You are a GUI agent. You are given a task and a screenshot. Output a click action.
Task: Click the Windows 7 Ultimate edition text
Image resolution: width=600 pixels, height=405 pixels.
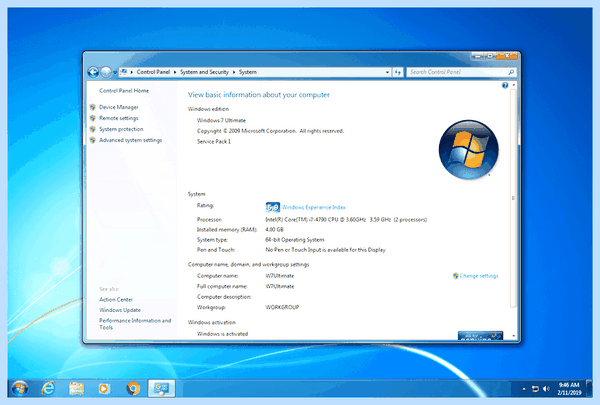[x=221, y=120]
